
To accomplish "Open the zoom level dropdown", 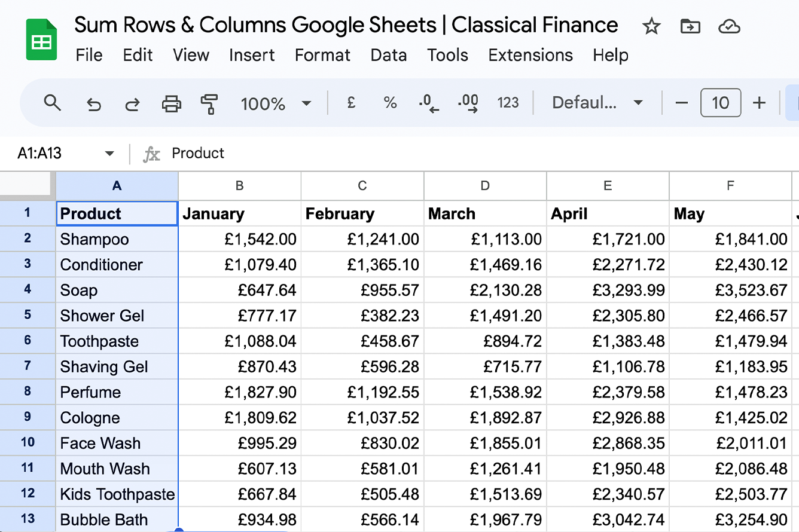I will (277, 103).
